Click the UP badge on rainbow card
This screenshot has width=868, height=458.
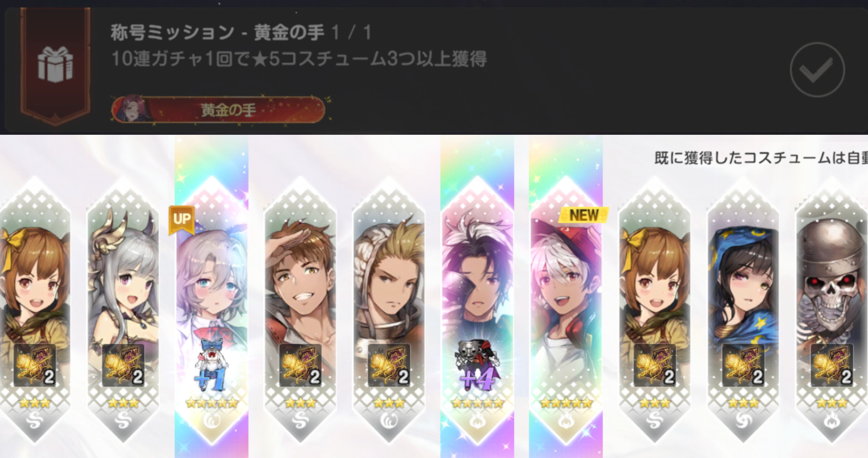point(182,219)
